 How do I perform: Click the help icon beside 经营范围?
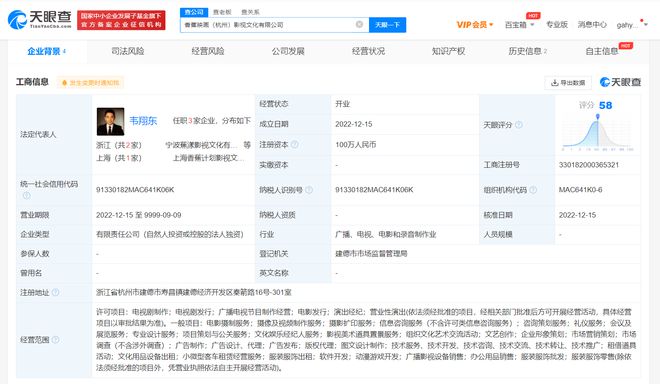pyautogui.click(x=55, y=339)
